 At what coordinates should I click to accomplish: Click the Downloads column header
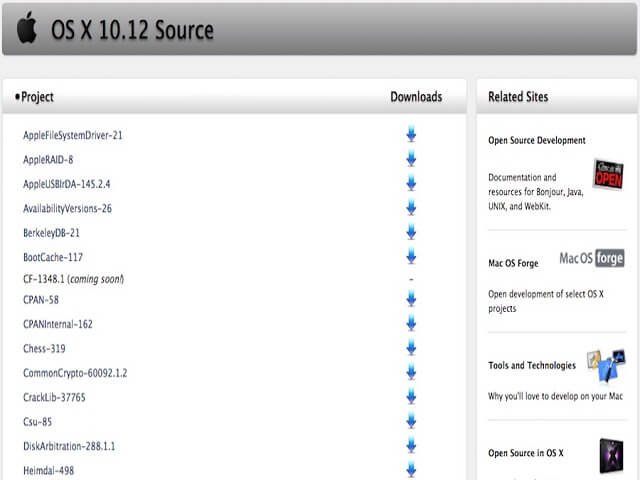coord(416,97)
